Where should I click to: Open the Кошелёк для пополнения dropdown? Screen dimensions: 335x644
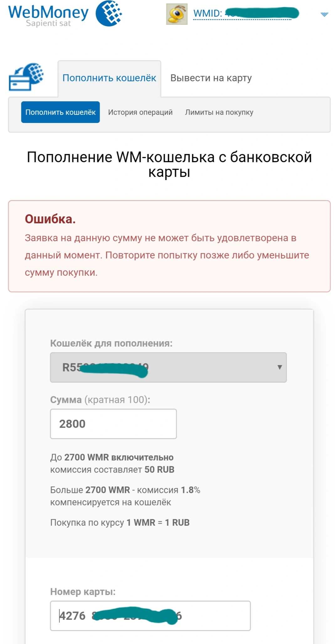(x=168, y=367)
